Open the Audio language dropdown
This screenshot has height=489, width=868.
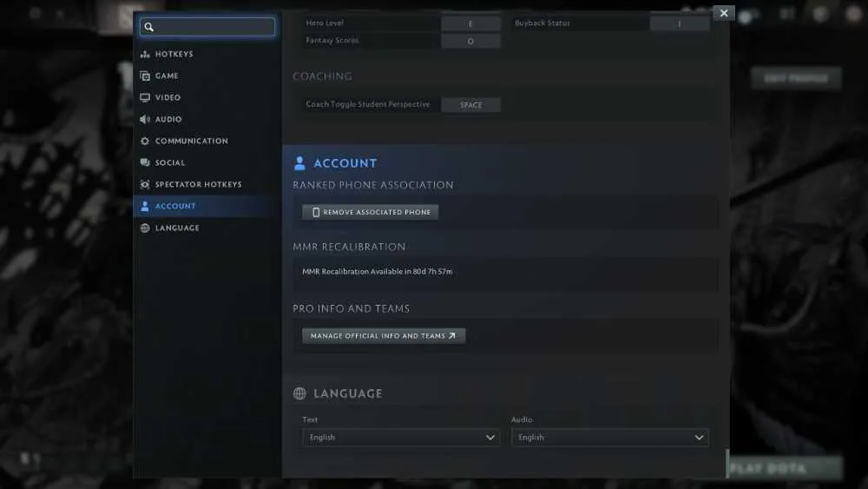click(610, 438)
